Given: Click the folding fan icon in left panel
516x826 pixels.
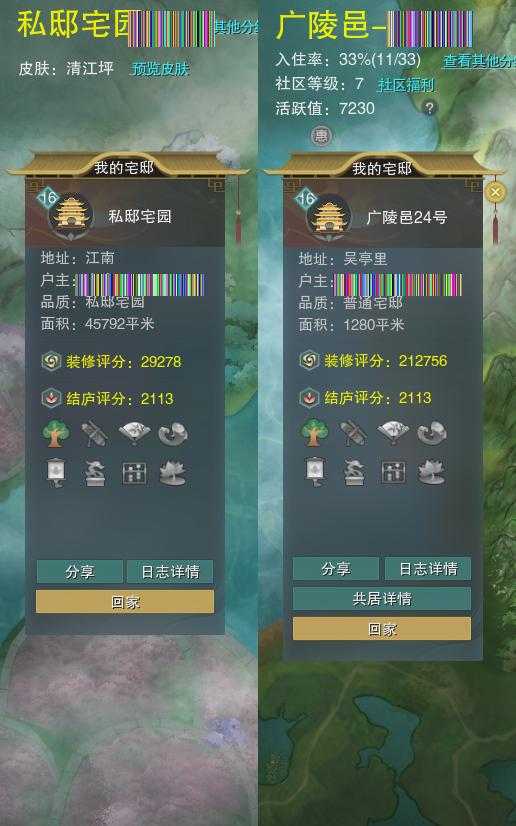Looking at the screenshot, I should (134, 434).
